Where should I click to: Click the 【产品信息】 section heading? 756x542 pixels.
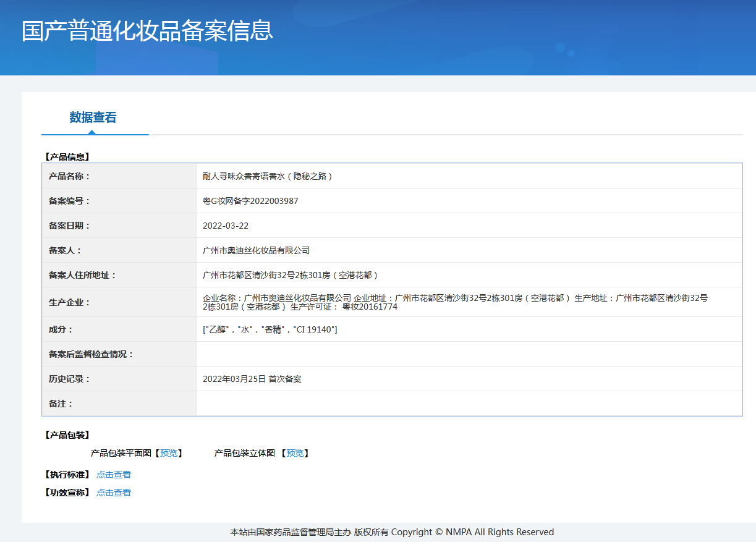[66, 156]
